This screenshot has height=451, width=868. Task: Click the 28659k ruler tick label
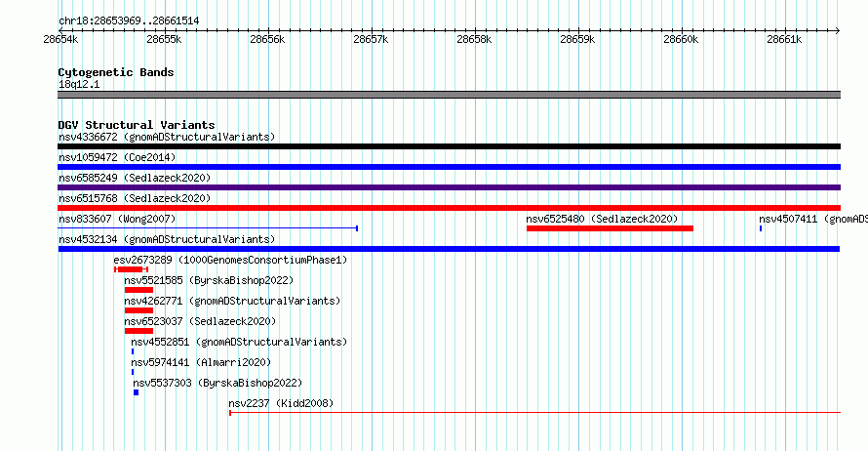[577, 39]
